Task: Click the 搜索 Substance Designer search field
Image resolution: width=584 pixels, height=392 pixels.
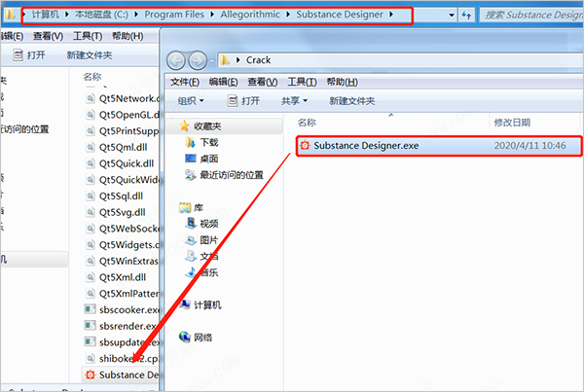Action: click(x=531, y=15)
